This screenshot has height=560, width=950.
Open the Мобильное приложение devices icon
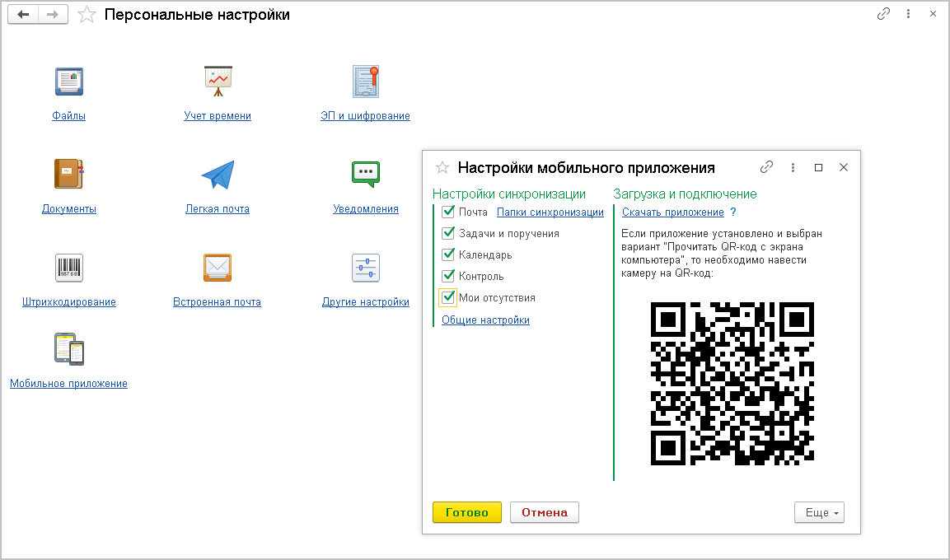click(x=68, y=348)
